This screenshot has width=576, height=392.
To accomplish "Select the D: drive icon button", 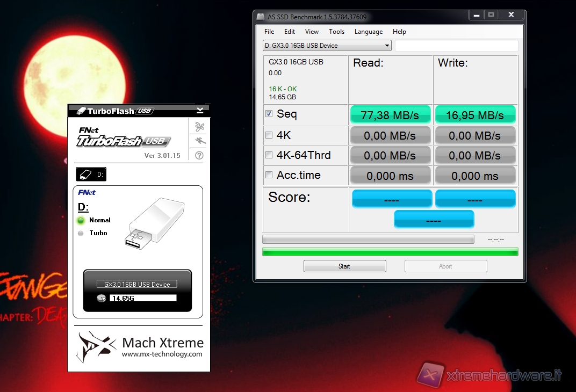I will pos(91,175).
